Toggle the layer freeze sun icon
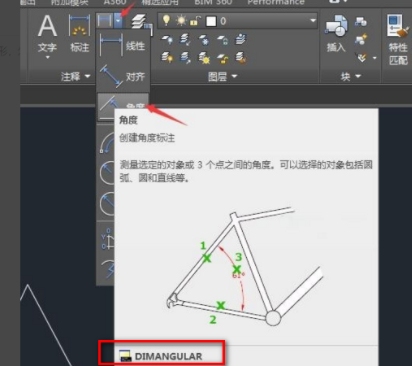 click(x=181, y=21)
